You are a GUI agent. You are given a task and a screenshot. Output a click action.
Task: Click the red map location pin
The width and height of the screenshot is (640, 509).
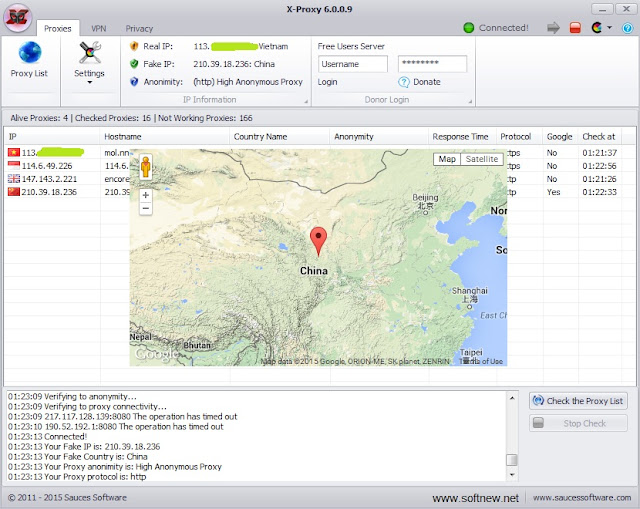click(318, 241)
